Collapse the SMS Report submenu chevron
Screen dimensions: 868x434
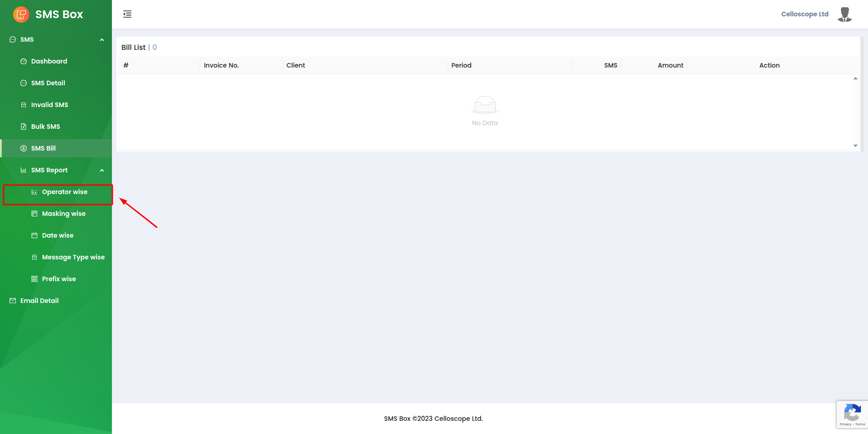tap(102, 171)
